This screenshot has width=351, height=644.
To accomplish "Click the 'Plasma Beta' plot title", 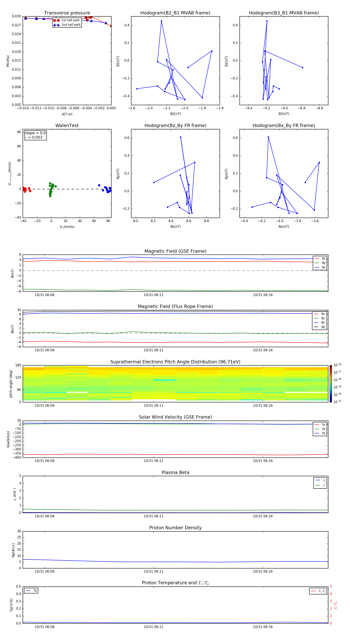I will click(x=175, y=472).
